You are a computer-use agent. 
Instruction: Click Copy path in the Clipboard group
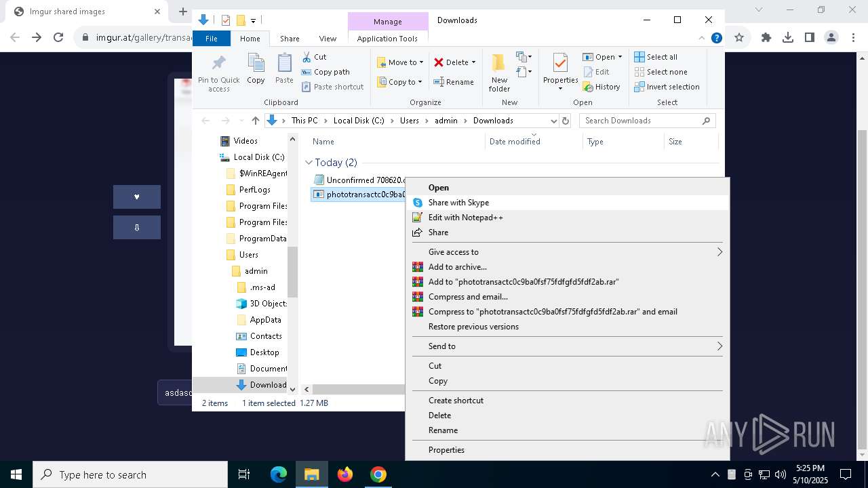[x=325, y=72]
